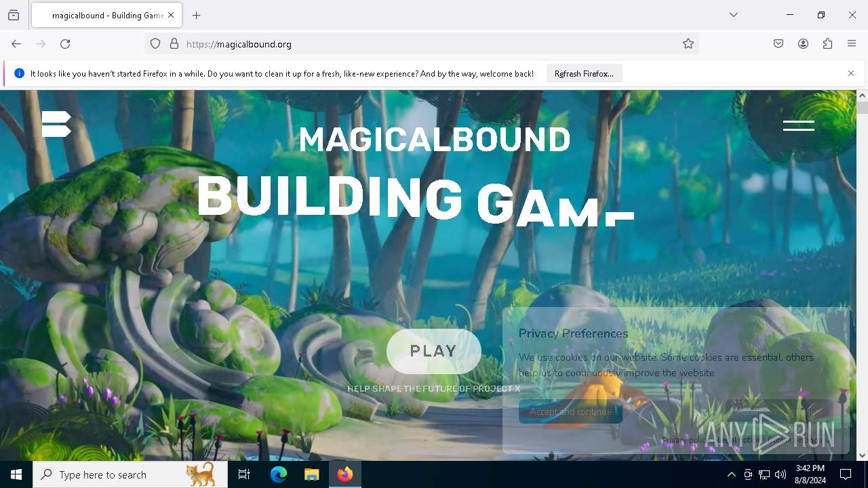Open Cookie settings link
This screenshot has height=488, width=868.
[x=795, y=440]
